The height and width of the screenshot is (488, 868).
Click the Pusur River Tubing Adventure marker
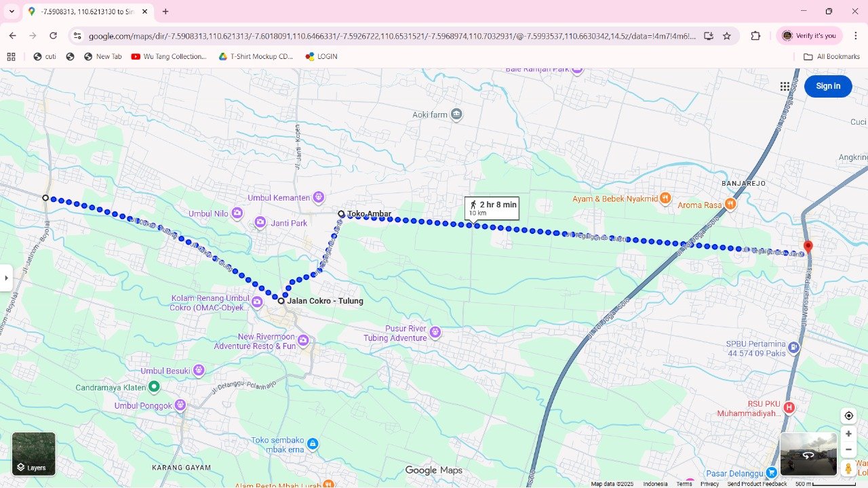click(x=435, y=332)
